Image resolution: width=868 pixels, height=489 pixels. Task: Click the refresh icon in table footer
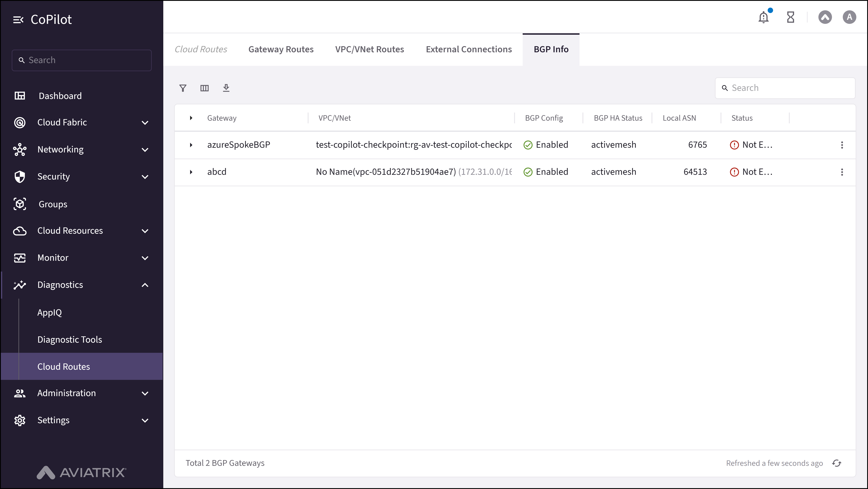[837, 463]
